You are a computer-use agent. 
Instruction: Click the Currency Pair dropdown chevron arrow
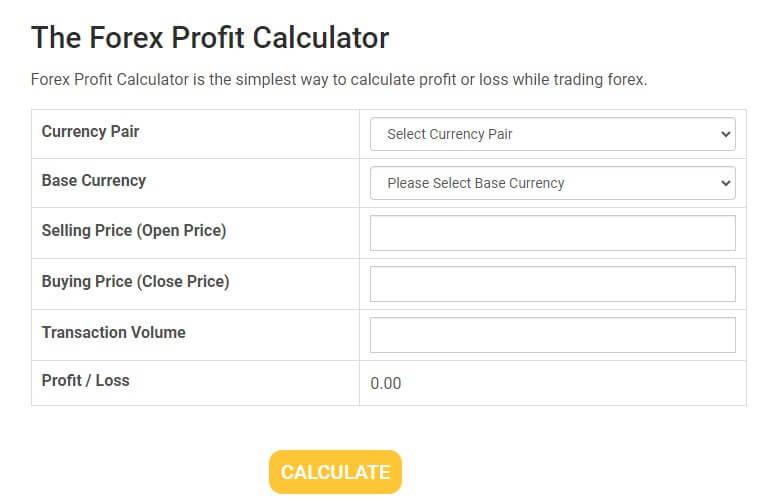click(x=725, y=134)
